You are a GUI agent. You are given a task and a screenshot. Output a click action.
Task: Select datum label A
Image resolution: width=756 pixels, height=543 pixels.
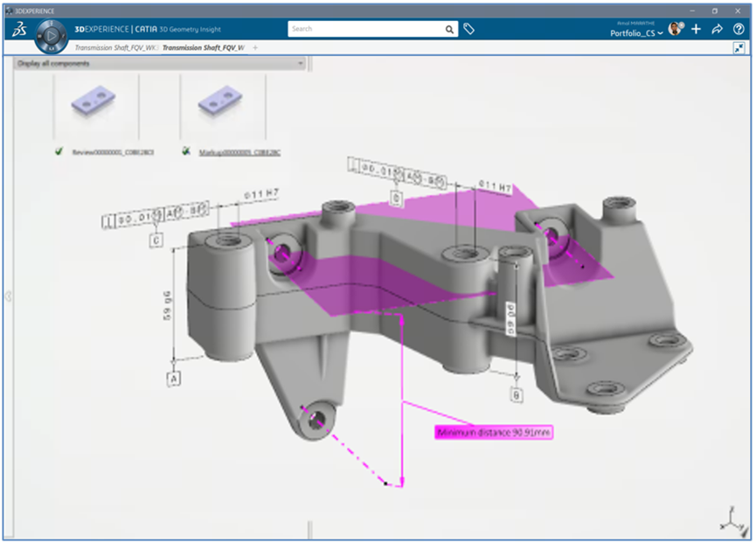tap(174, 379)
